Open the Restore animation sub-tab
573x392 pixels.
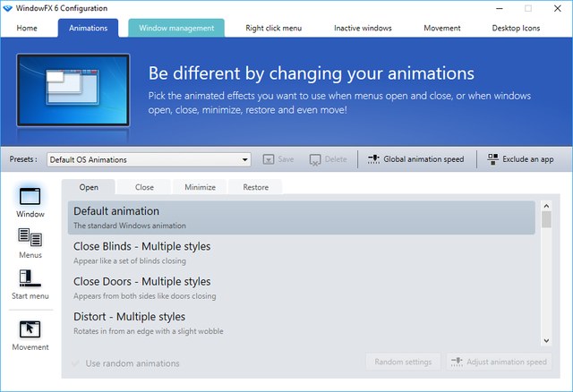click(255, 187)
